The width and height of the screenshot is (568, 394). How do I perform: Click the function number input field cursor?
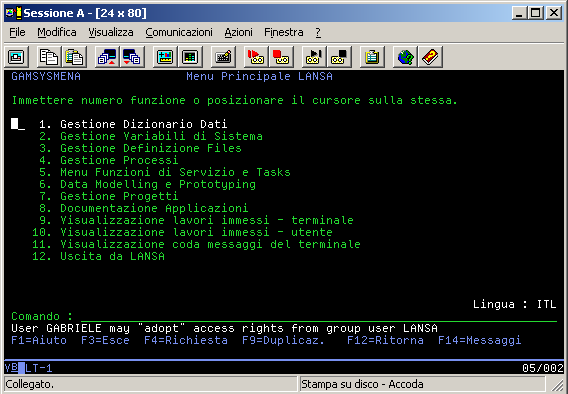point(18,124)
